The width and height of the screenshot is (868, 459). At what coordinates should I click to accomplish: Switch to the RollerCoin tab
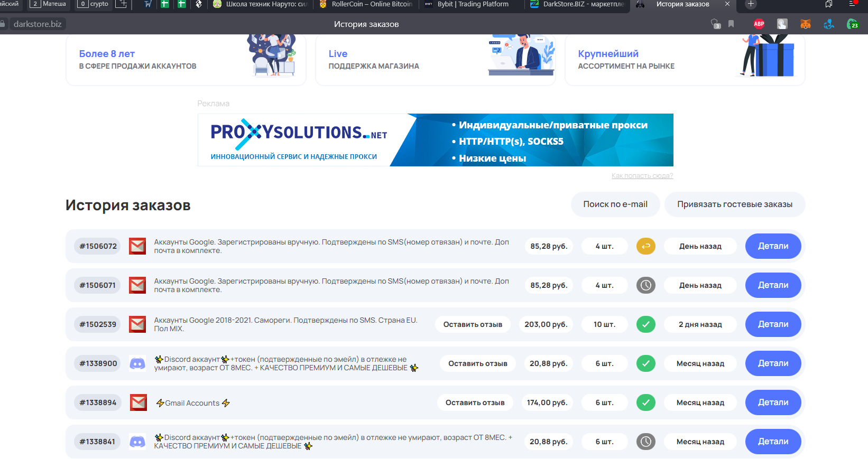click(366, 4)
